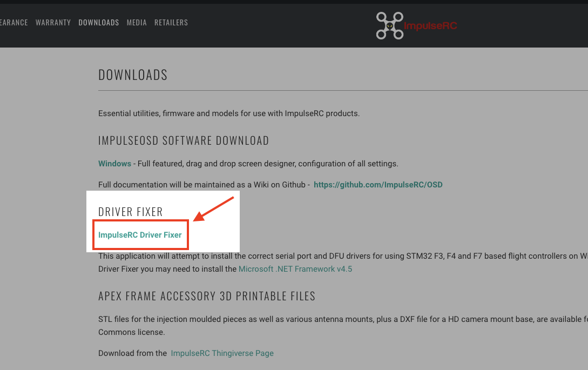
Task: Go to the Warranty menu item
Action: [53, 23]
